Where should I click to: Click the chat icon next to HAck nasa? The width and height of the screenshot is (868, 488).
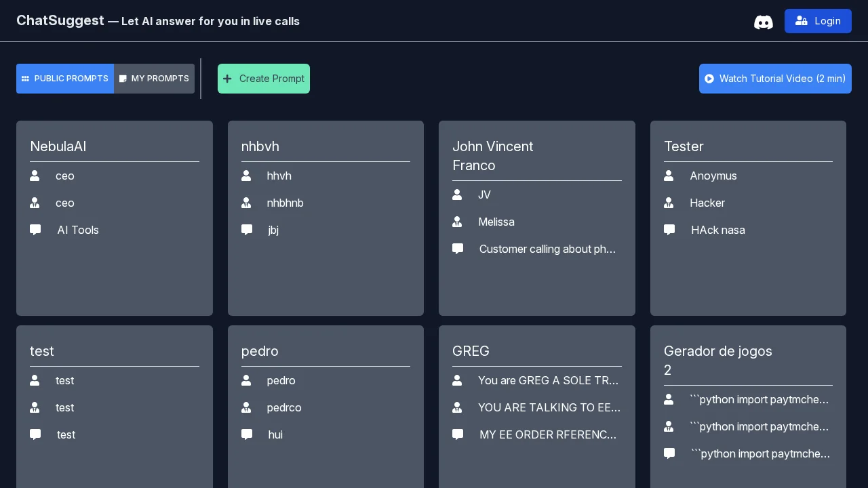(669, 230)
